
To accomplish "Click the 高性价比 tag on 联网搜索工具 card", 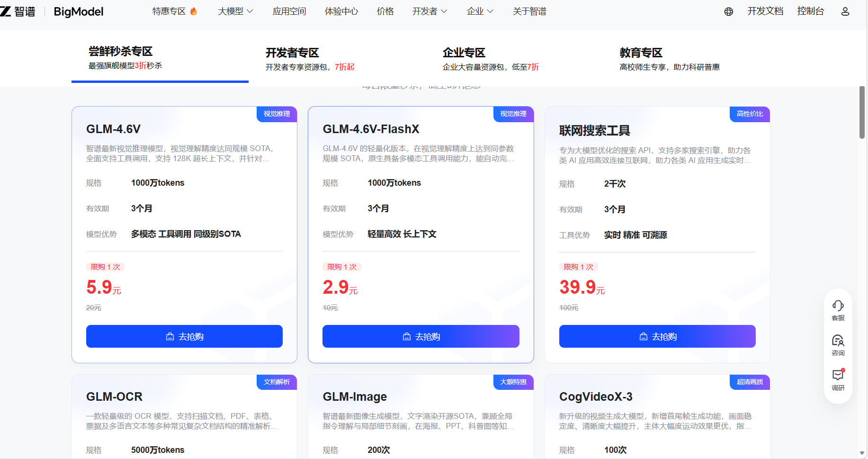I will pyautogui.click(x=750, y=114).
